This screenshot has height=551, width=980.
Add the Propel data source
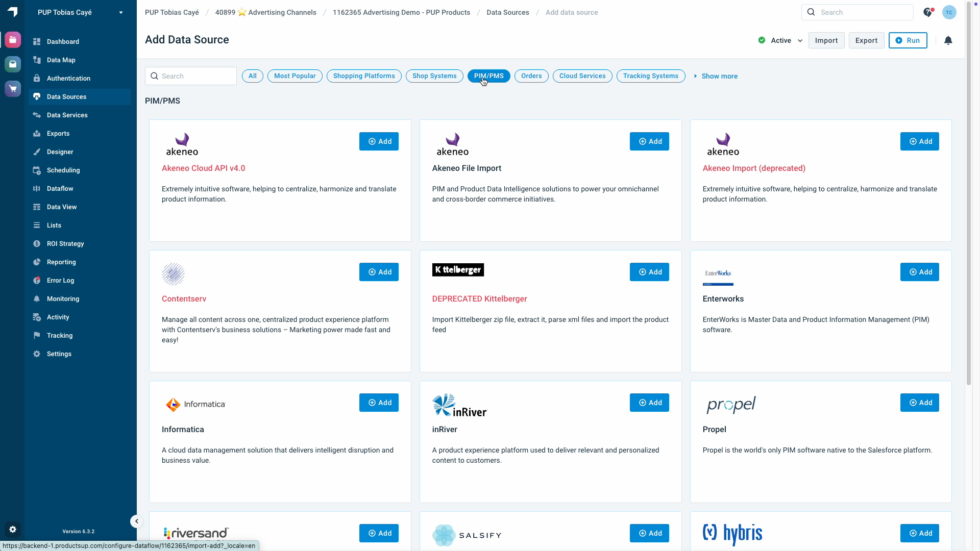pos(920,403)
